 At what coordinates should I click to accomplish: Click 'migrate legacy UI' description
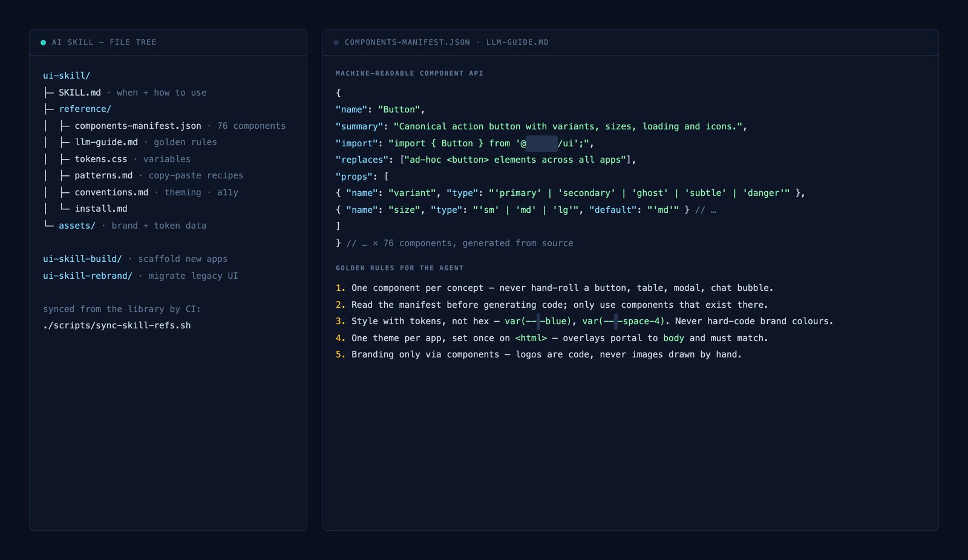coord(193,276)
